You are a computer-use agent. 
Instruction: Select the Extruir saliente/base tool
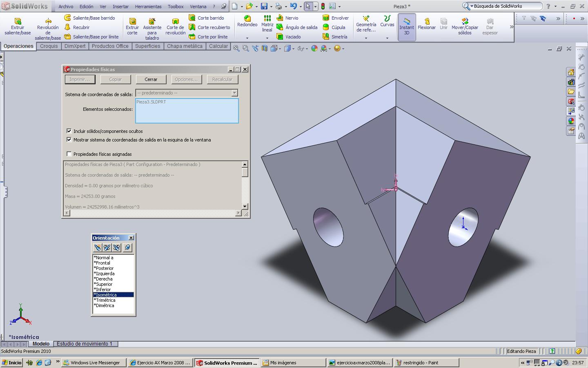[18, 27]
